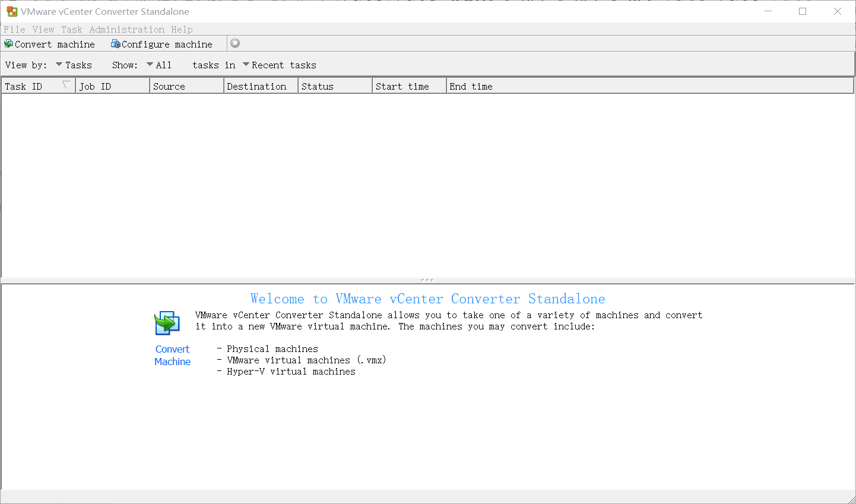
Task: Close the Converter window
Action: pos(838,11)
